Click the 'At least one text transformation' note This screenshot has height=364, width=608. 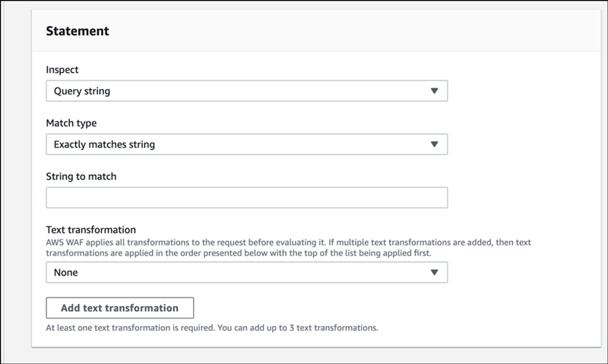(x=212, y=328)
